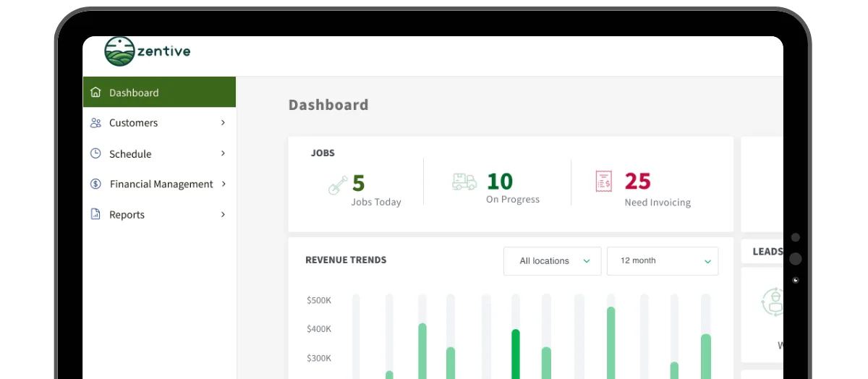Click the Zentive logo icon
Screen dimensions: 868x379
click(119, 51)
